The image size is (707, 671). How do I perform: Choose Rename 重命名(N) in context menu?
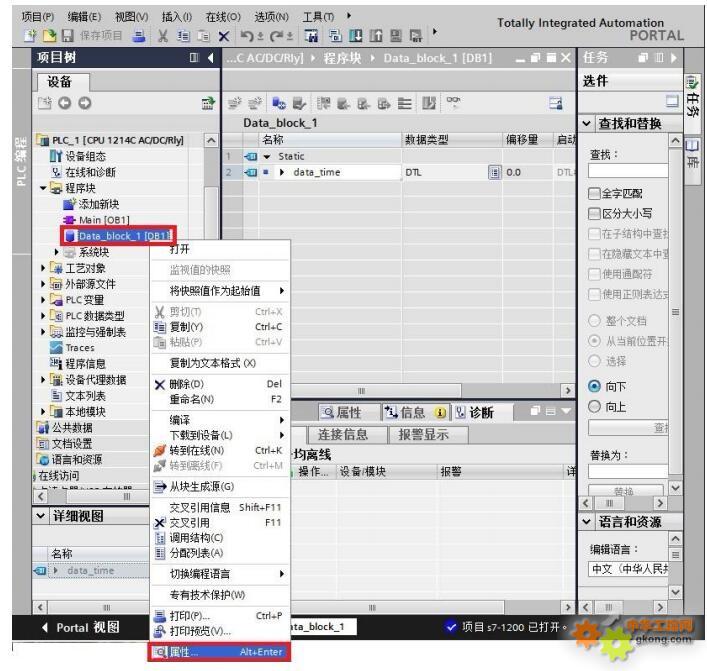[x=219, y=399]
